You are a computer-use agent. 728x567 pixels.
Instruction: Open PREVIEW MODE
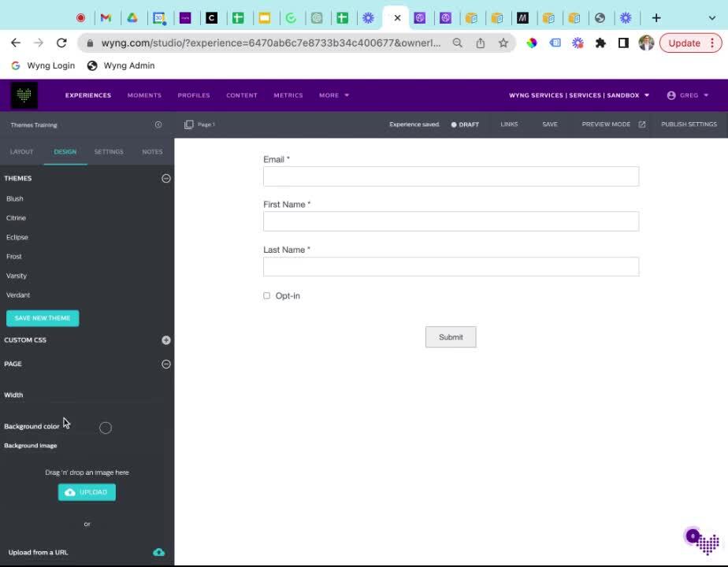(x=606, y=124)
